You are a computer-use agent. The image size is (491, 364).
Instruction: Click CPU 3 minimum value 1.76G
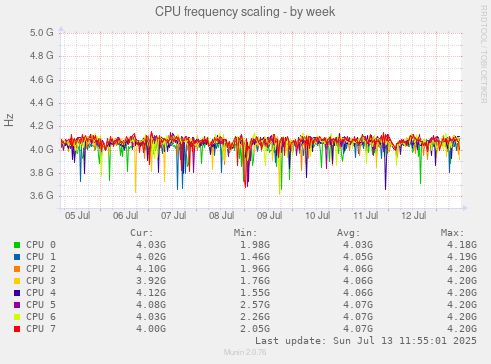tap(255, 281)
